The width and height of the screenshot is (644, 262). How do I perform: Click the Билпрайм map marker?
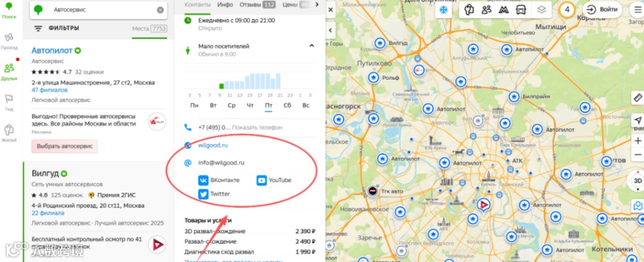point(514,97)
